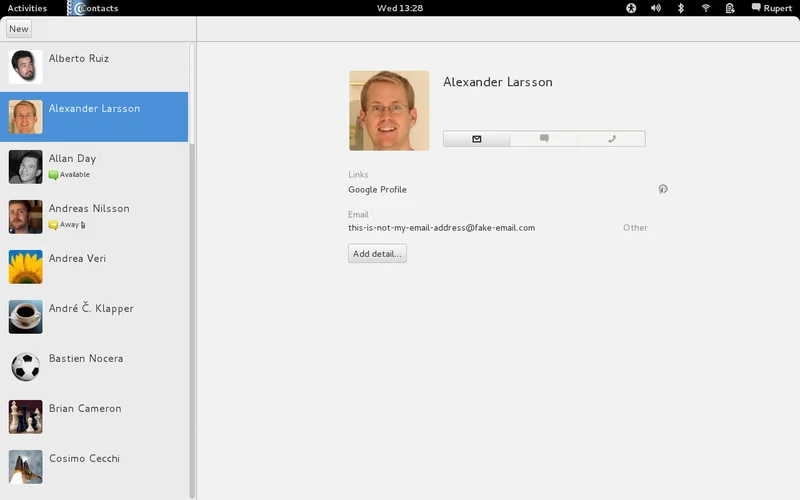The height and width of the screenshot is (500, 800).
Task: Click the chat bubble action button
Action: pyautogui.click(x=544, y=139)
